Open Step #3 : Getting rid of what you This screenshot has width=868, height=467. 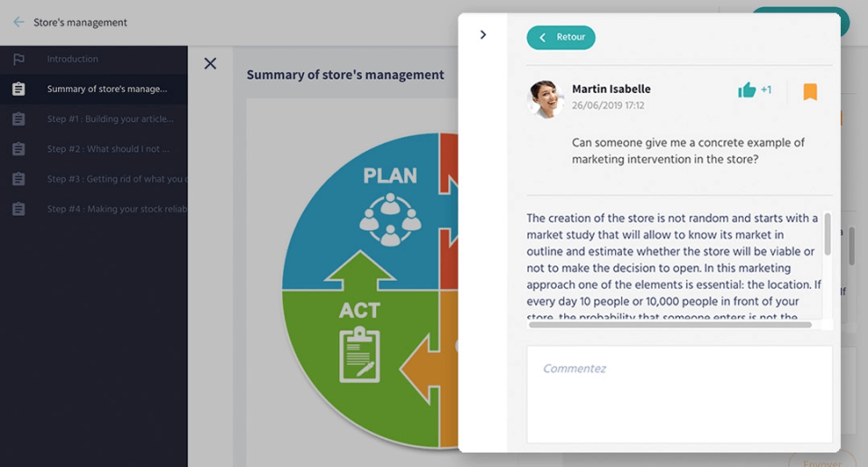93,179
